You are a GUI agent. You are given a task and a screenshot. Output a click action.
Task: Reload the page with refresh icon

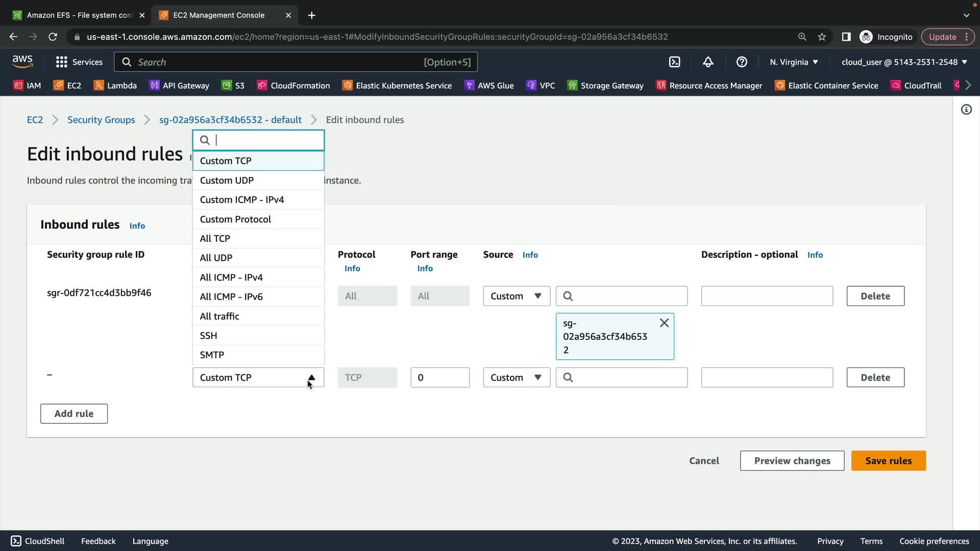[x=53, y=37]
